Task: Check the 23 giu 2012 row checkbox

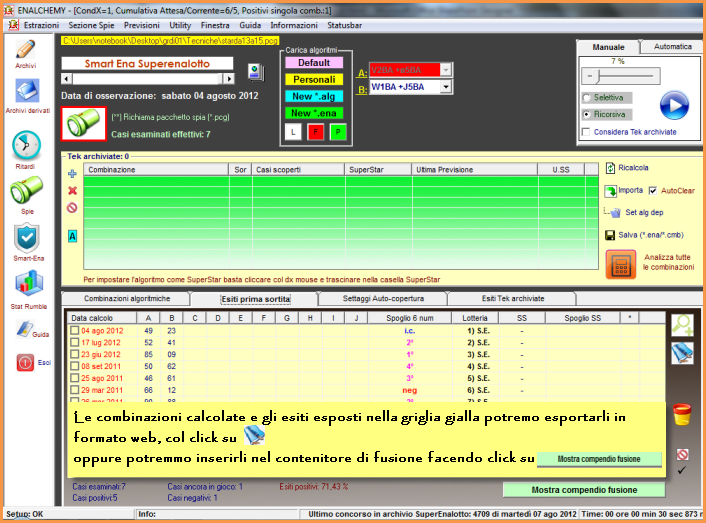Action: tap(75, 354)
